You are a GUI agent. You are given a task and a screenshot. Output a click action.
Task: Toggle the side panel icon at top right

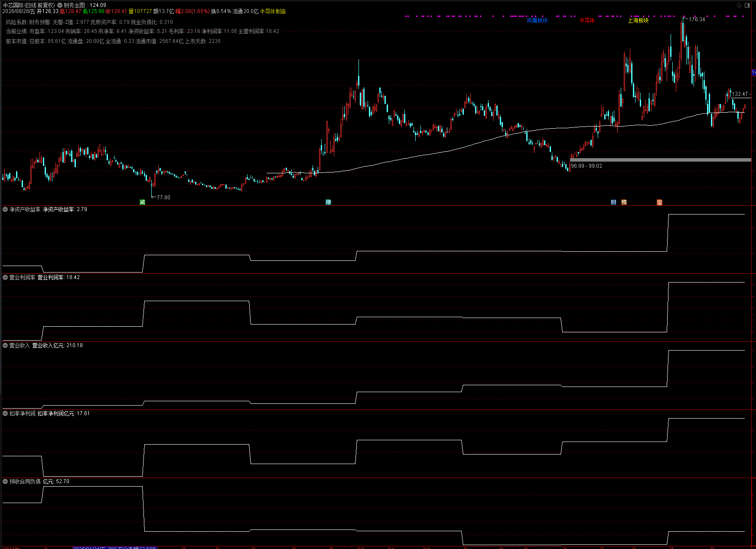(747, 5)
